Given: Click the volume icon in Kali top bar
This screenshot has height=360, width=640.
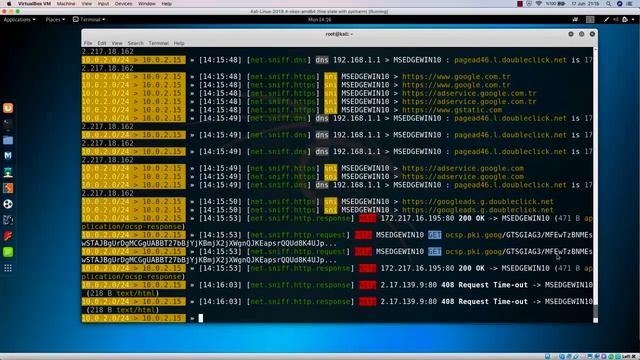Looking at the screenshot, I should [x=616, y=19].
